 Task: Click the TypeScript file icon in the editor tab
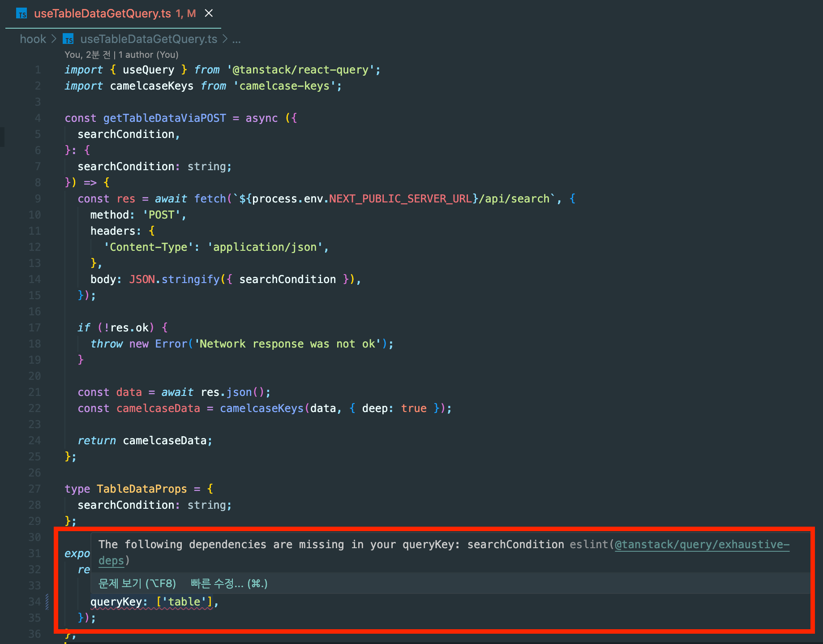pos(21,14)
